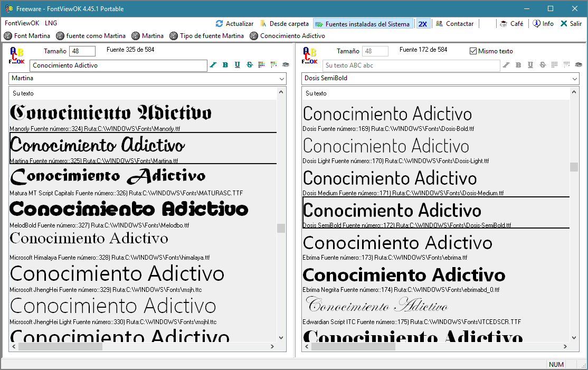Screen dimensions: 588x370
Task: Click the left Tamaño size field
Action: (82, 51)
